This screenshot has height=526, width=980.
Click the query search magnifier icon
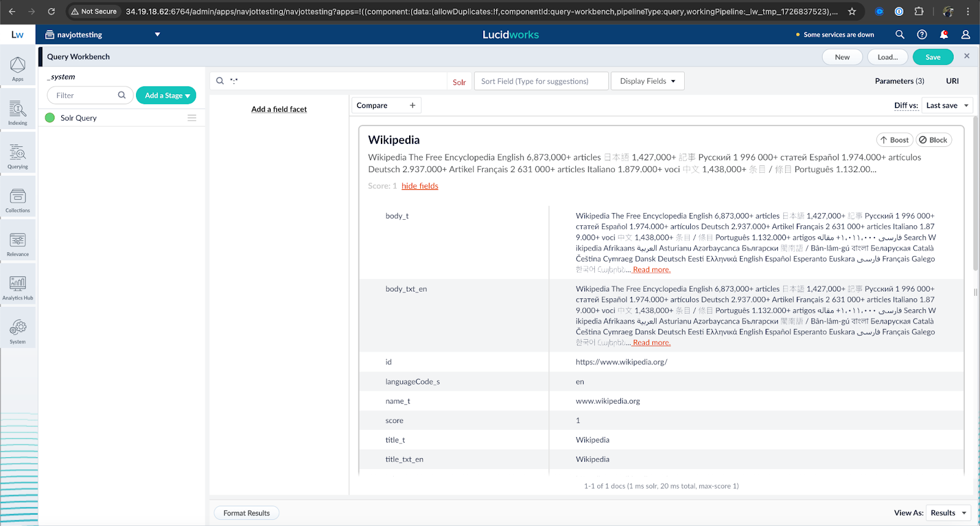pos(220,81)
